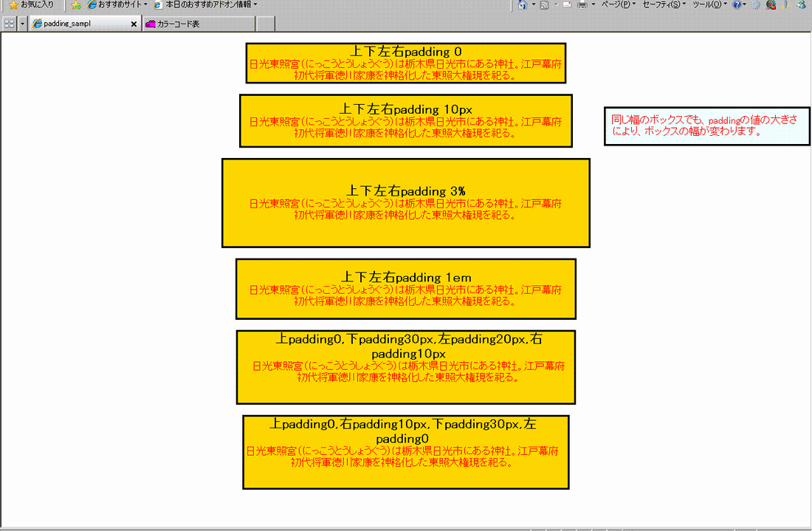The height and width of the screenshot is (531, 812).
Task: Expand the おすすめサイト dropdown arrow
Action: [x=145, y=4]
